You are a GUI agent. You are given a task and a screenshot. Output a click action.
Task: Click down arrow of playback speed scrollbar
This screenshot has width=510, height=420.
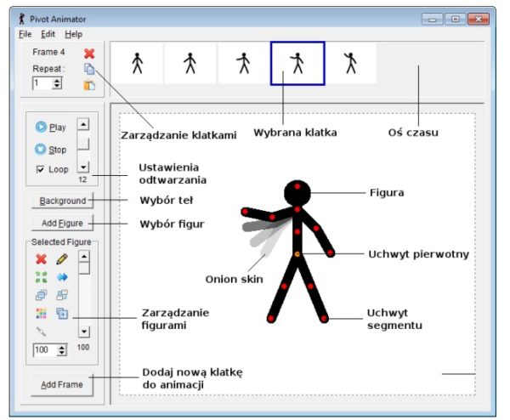pos(82,167)
